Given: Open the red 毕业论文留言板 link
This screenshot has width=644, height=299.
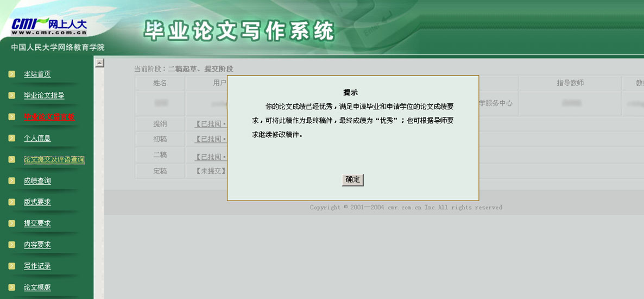Looking at the screenshot, I should (x=49, y=117).
